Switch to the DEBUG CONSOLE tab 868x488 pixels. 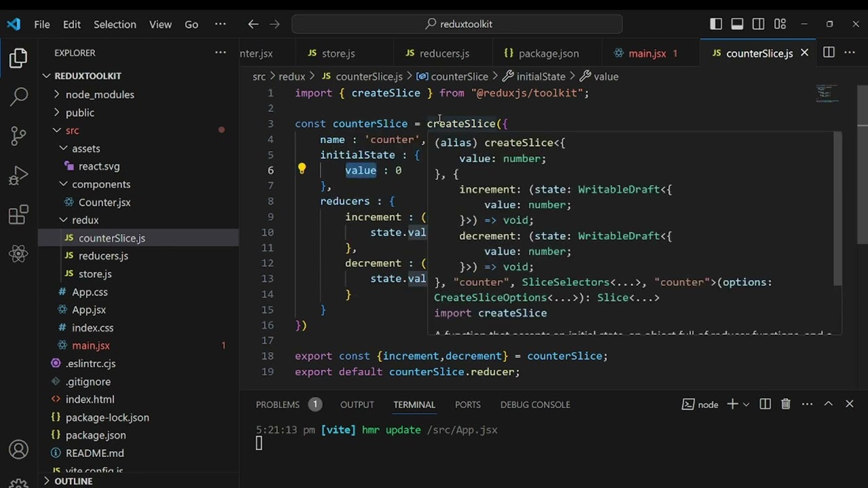[x=535, y=404]
